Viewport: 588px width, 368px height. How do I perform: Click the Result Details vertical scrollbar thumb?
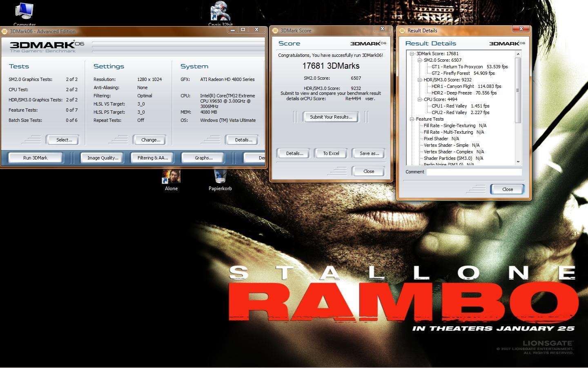coord(518,90)
